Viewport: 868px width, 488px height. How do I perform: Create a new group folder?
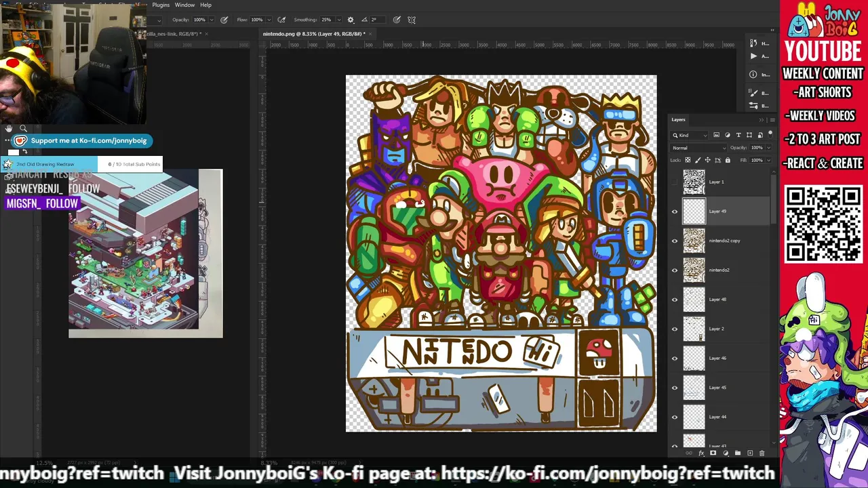click(738, 453)
